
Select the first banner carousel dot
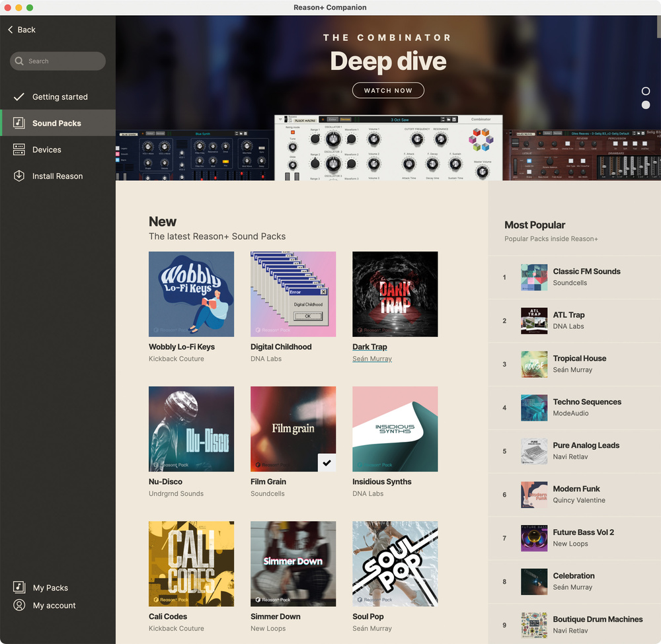pyautogui.click(x=646, y=91)
